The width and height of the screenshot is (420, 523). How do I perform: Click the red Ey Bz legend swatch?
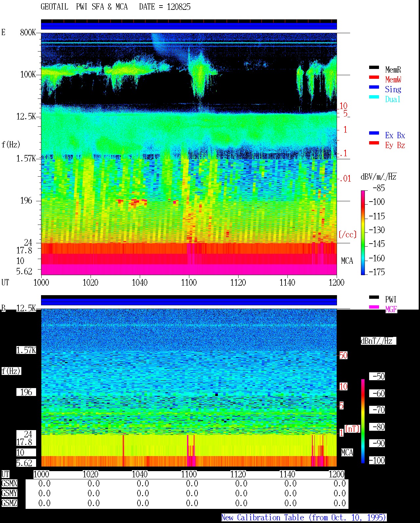tap(374, 143)
